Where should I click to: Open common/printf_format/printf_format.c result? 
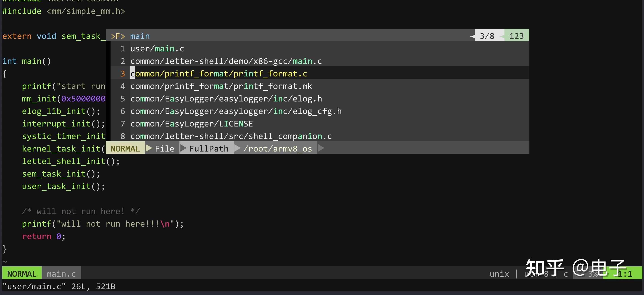[x=218, y=74]
